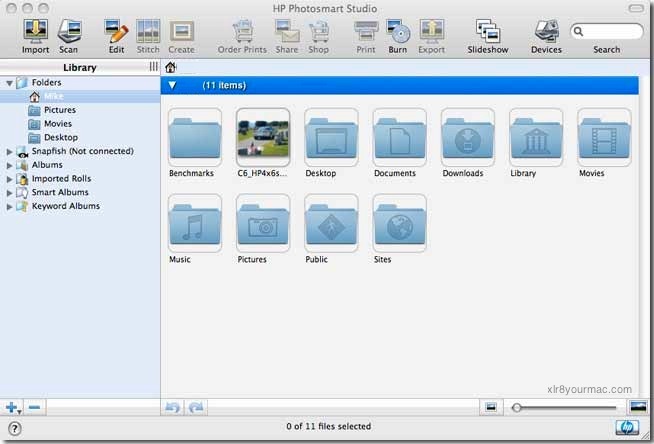Click the HP logo button
Image resolution: width=654 pixels, height=444 pixels.
coord(627,428)
